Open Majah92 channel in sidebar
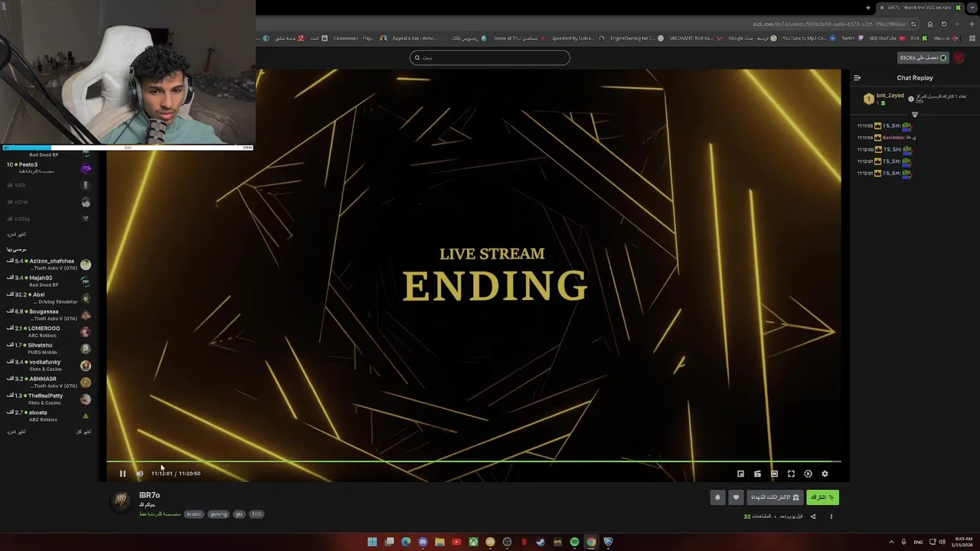Screen dimensions: 980x551 click(x=49, y=281)
